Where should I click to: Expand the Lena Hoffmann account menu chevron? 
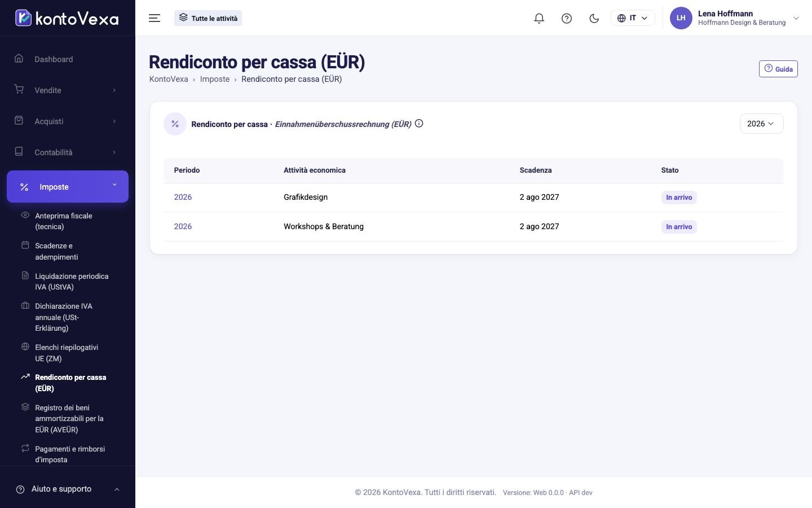(796, 18)
